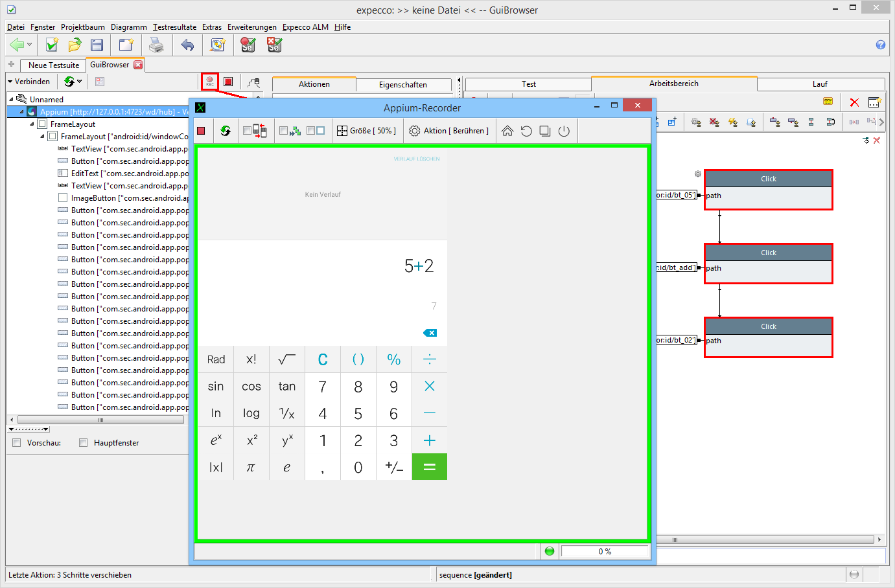The width and height of the screenshot is (895, 588).
Task: Stop recording in Appium-Recorder toolbar
Action: [x=201, y=131]
